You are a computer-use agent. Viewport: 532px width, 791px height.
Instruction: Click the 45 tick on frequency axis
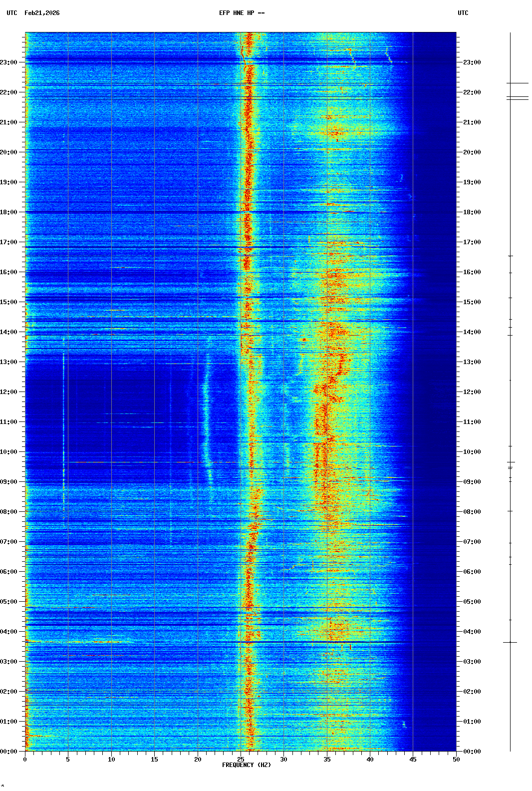tap(413, 760)
